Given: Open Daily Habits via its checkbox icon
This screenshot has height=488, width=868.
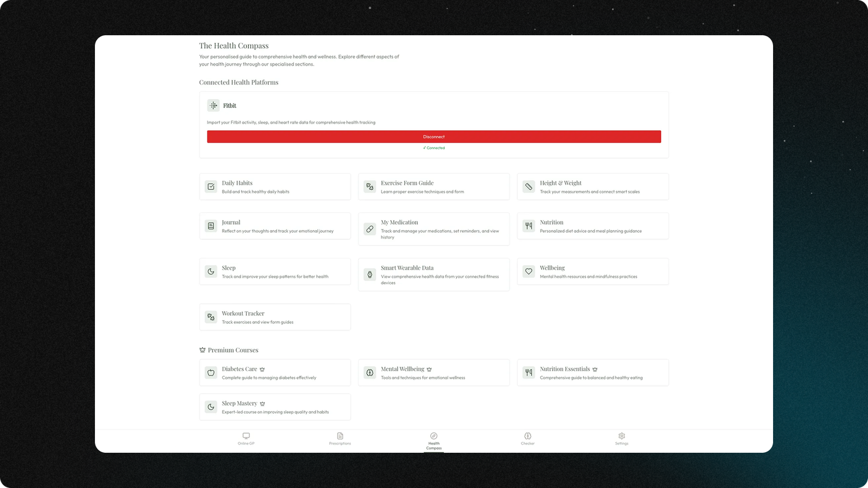Looking at the screenshot, I should pyautogui.click(x=211, y=187).
